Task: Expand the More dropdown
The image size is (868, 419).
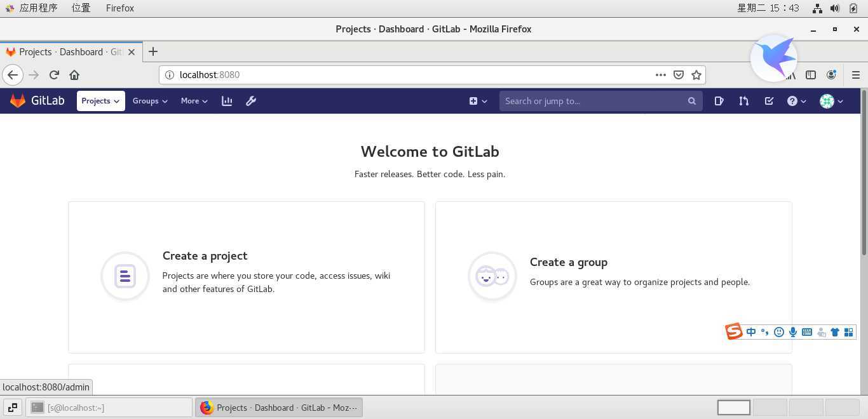Action: pos(194,101)
